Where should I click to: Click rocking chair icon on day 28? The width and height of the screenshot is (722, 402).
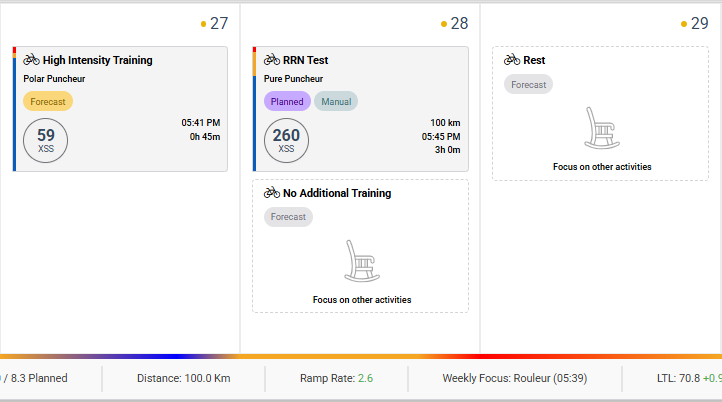click(x=360, y=260)
